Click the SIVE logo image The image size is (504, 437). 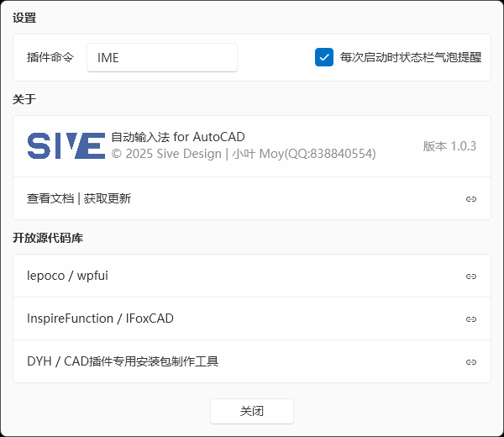66,145
